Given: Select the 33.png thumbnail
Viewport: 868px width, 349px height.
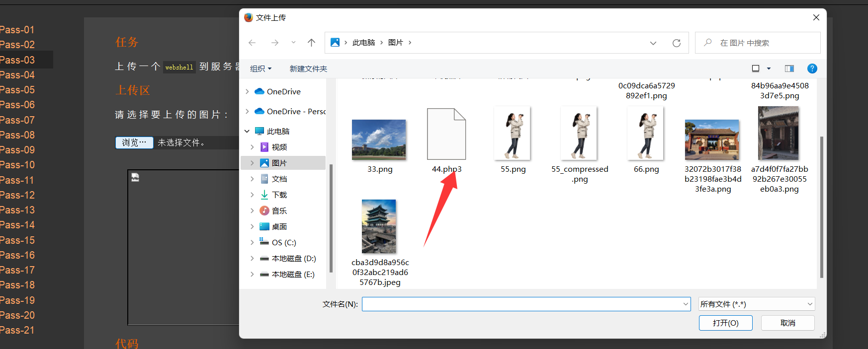Looking at the screenshot, I should [x=379, y=140].
